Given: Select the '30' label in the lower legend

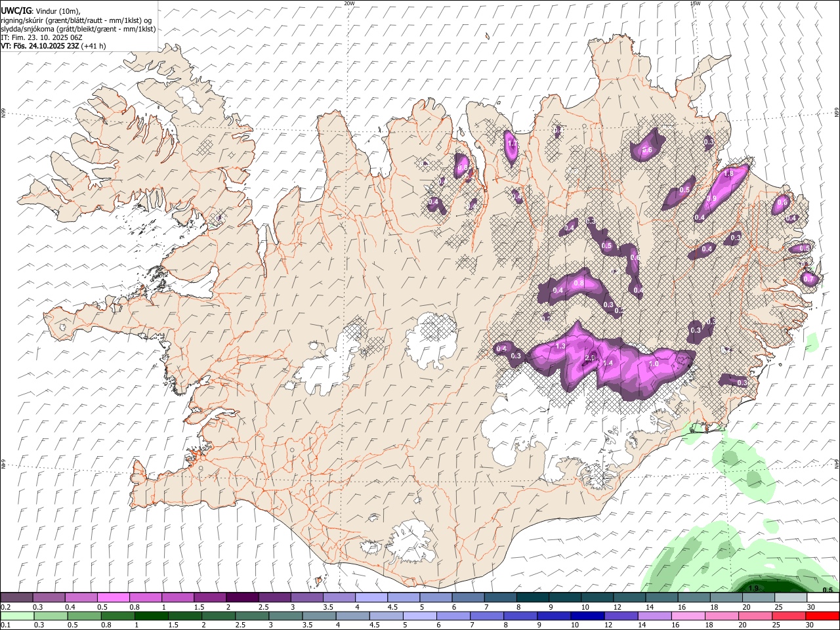Looking at the screenshot, I should coord(810,625).
